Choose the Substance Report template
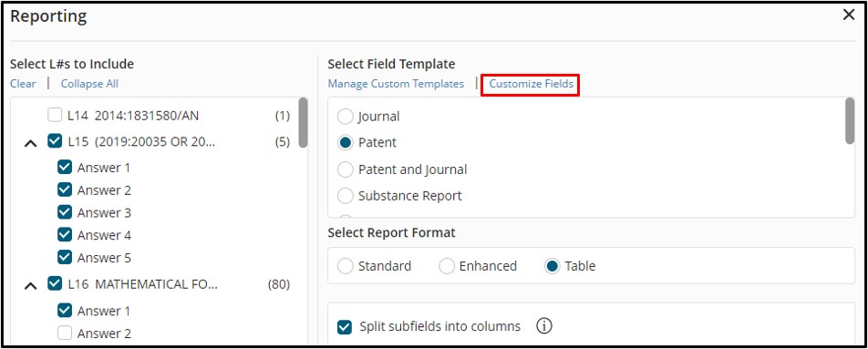Image resolution: width=868 pixels, height=349 pixels. 345,196
